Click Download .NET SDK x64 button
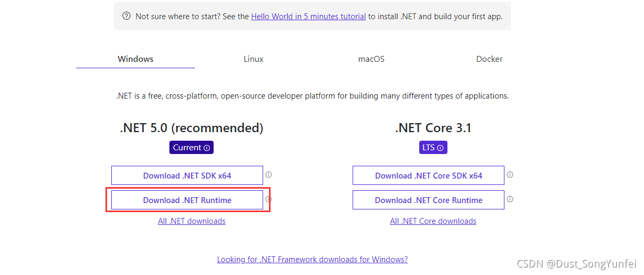644x275 pixels. pyautogui.click(x=187, y=175)
